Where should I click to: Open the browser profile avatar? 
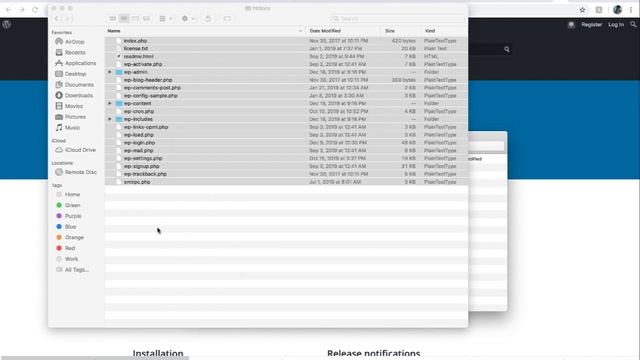[x=617, y=10]
